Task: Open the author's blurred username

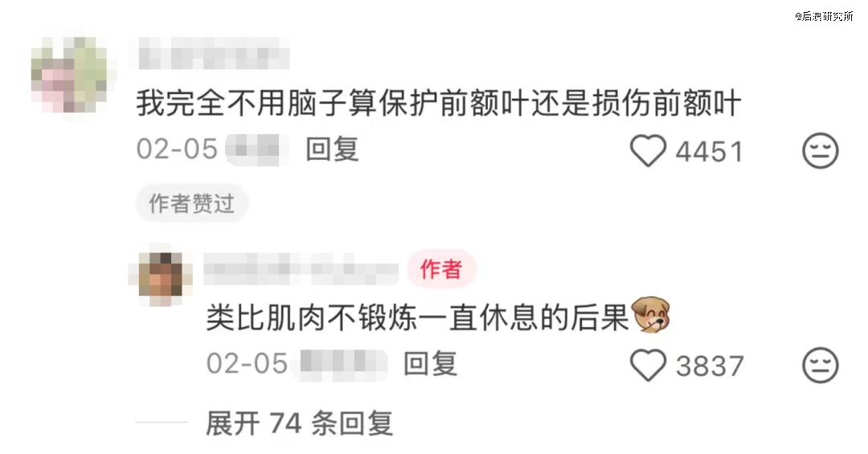Action: [301, 270]
